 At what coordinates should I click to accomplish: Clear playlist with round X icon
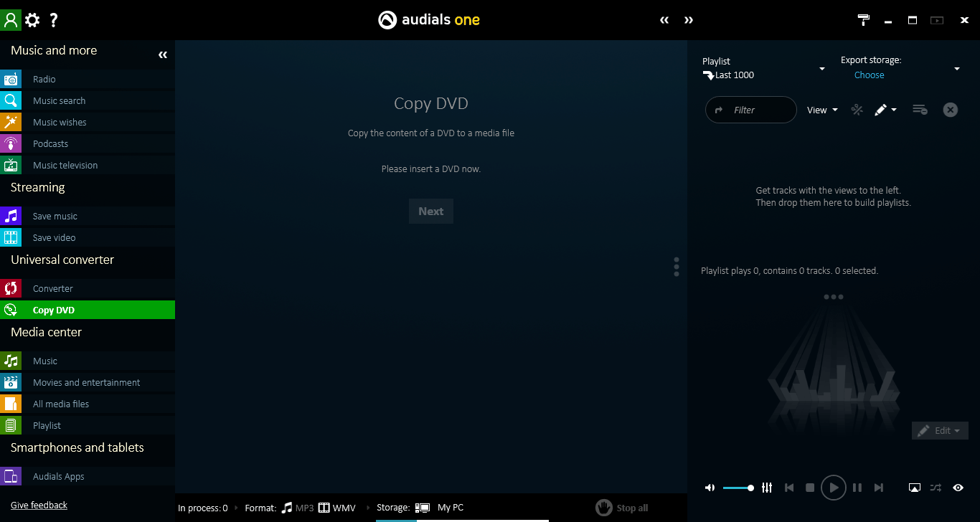(951, 110)
